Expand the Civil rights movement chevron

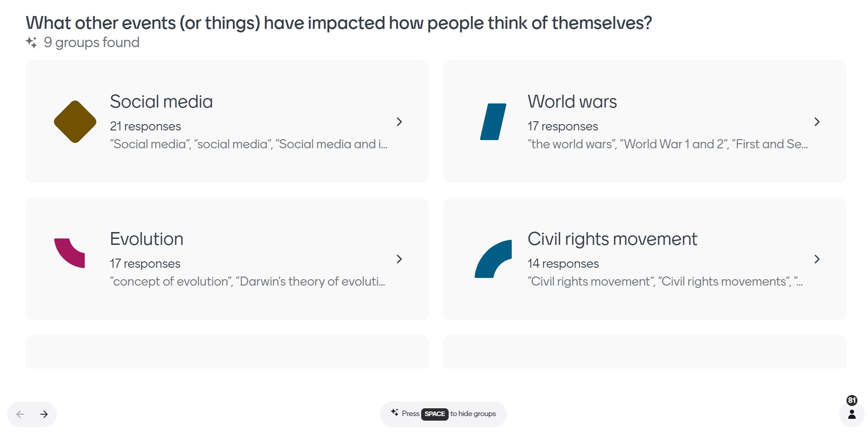[x=817, y=259]
